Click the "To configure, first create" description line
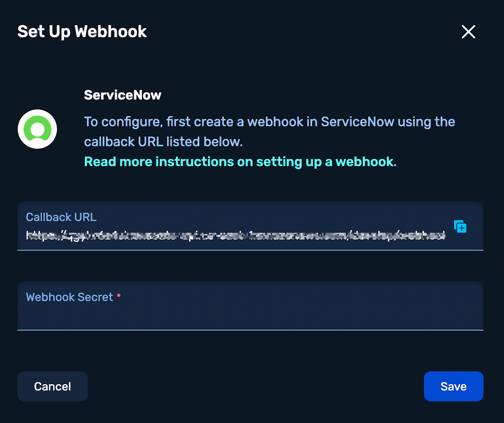 pos(269,122)
